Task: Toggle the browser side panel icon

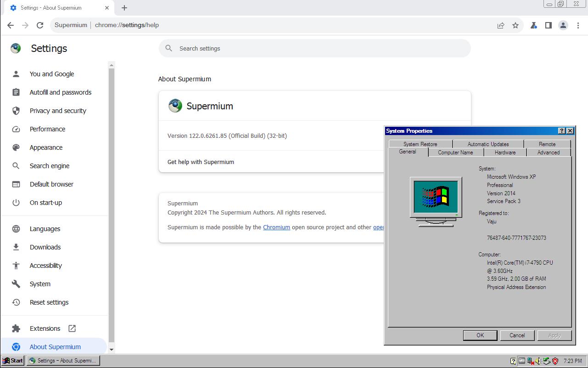Action: pyautogui.click(x=548, y=25)
